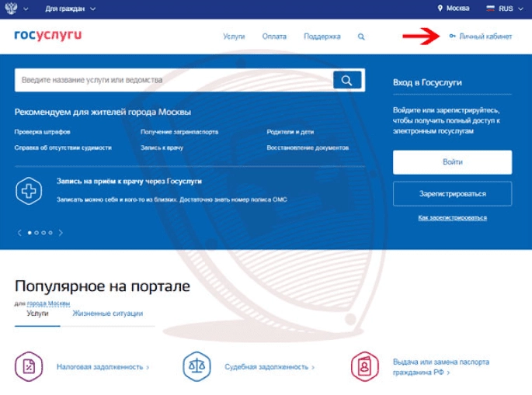Open 'Налоговая задолженность' service link
The image size is (532, 395).
[x=103, y=367]
